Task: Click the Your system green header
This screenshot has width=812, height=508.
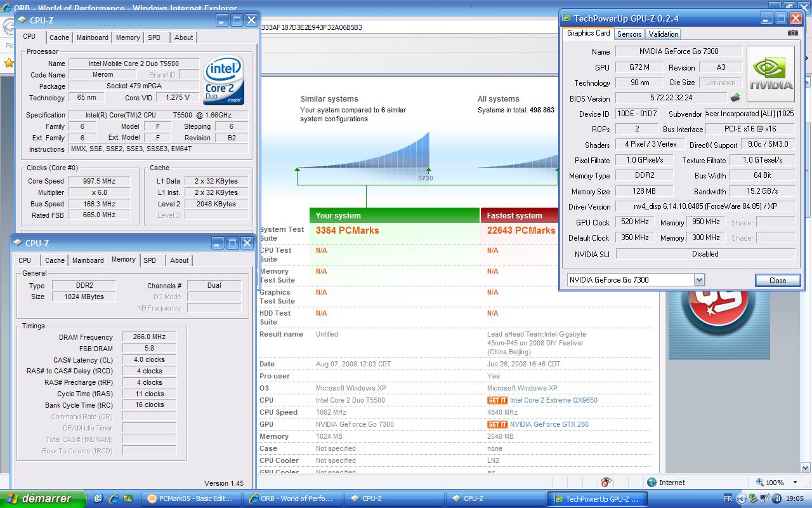Action: (395, 216)
